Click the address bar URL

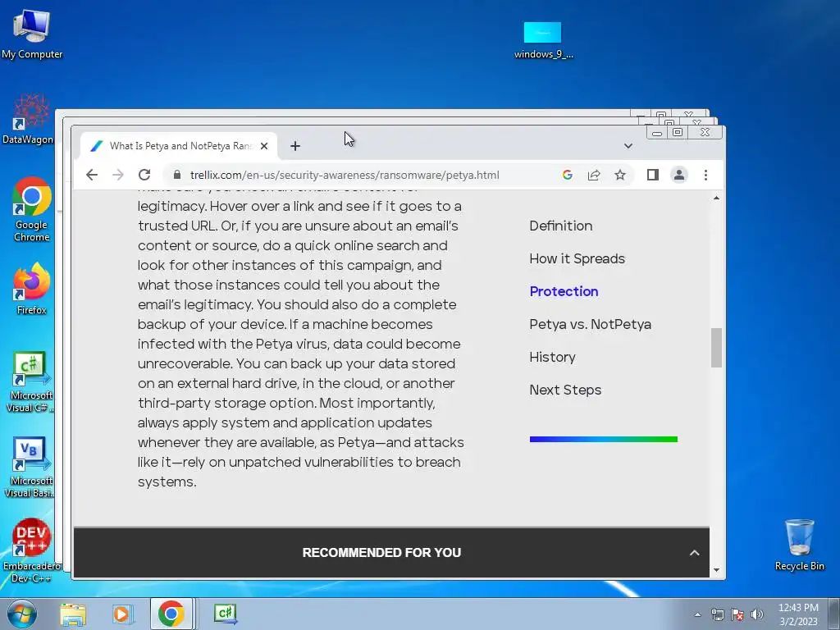coord(345,176)
